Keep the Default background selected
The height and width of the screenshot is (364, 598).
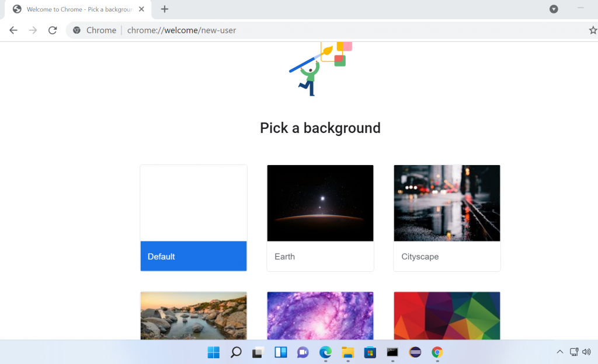click(x=193, y=256)
